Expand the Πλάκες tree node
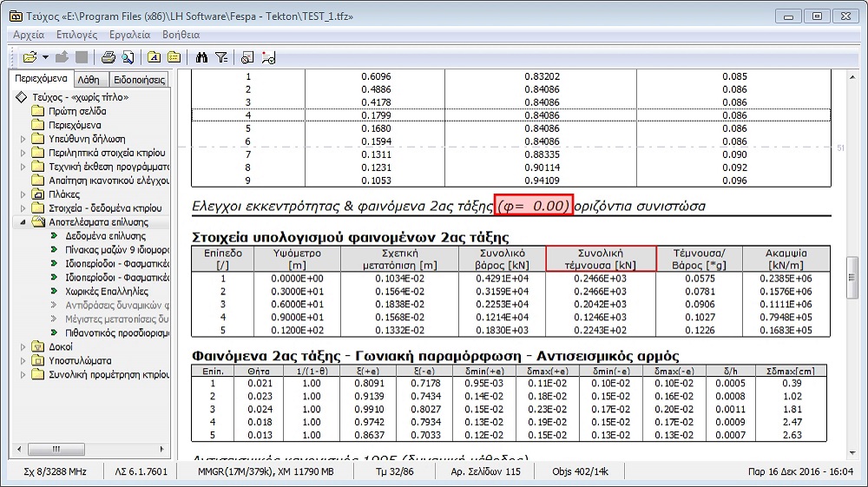Viewport: 868px width, 487px height. pos(23,194)
